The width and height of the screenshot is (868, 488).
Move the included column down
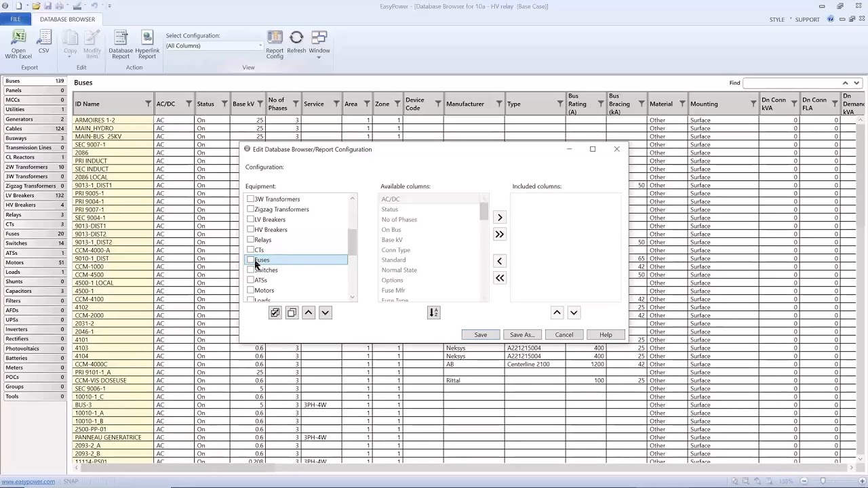[574, 312]
